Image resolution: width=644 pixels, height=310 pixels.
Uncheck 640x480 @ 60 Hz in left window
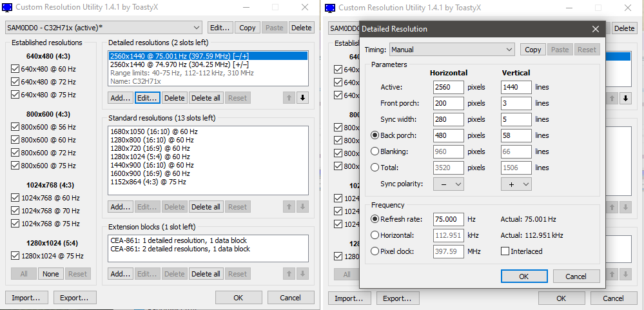15,68
